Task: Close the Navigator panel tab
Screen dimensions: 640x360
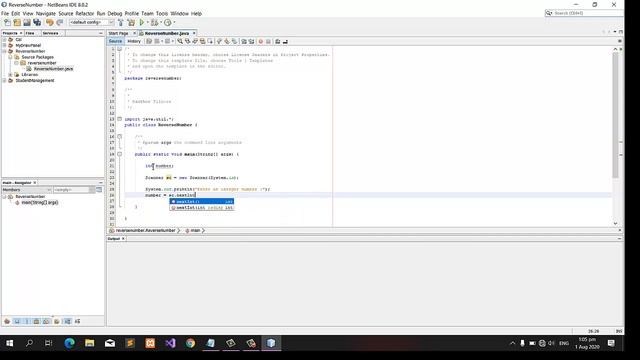Action: [x=35, y=182]
